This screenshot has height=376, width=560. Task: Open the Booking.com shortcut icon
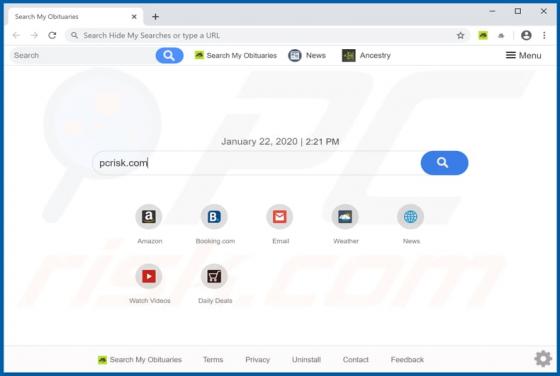[x=214, y=216]
